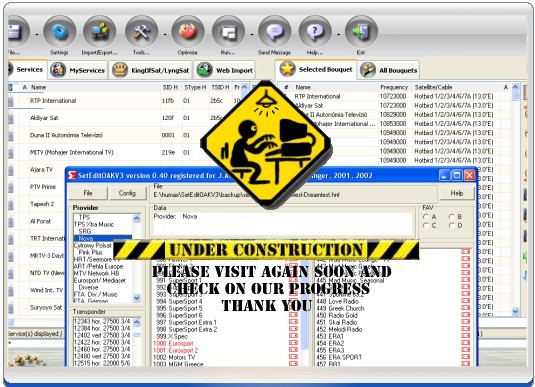
Task: Open the KingOfSat/LyngSat tab
Action: click(151, 70)
